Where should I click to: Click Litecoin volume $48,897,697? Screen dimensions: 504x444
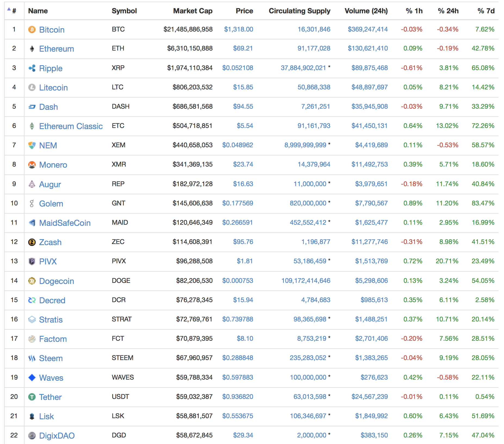(x=369, y=87)
